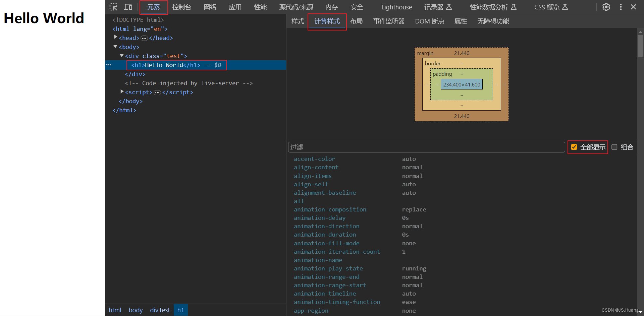Click the animation-play-state property

click(328, 268)
